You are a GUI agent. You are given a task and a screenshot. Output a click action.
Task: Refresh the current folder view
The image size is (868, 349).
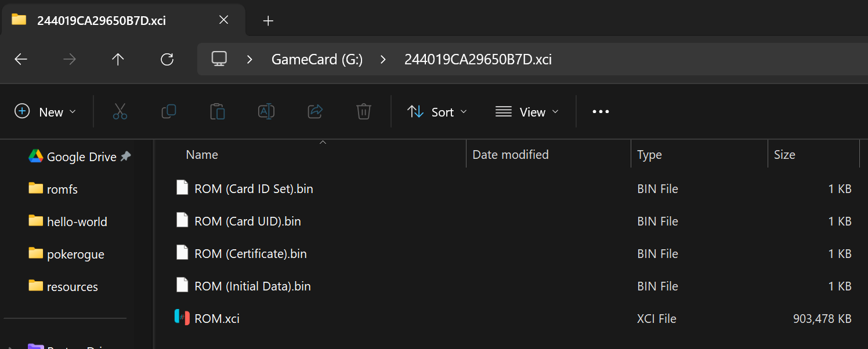coord(167,59)
